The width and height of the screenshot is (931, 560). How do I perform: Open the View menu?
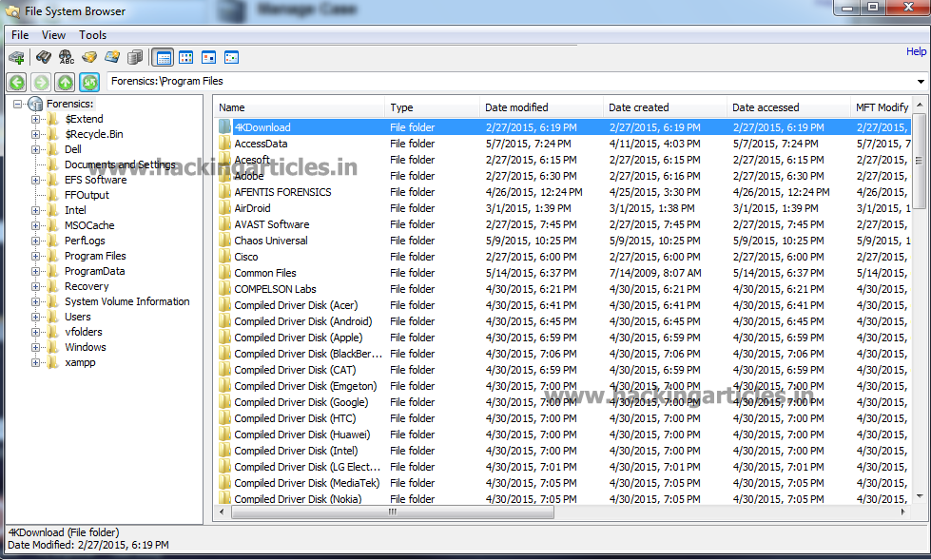53,35
